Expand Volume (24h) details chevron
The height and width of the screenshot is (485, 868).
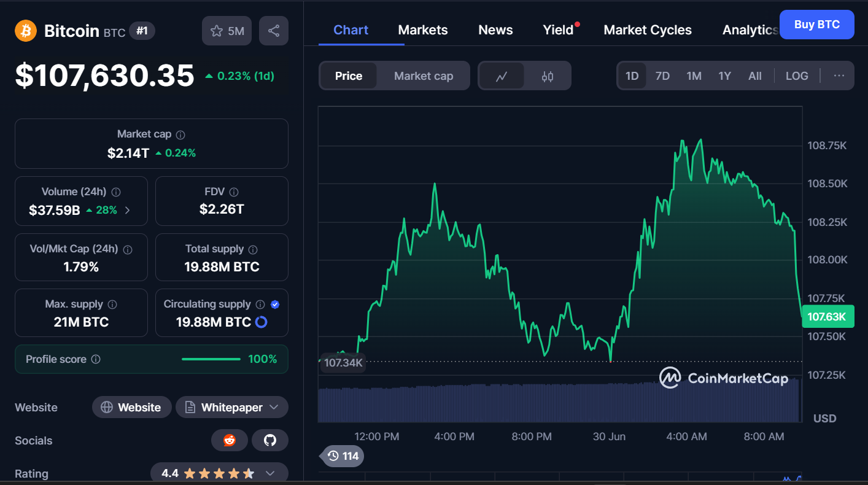pyautogui.click(x=128, y=210)
